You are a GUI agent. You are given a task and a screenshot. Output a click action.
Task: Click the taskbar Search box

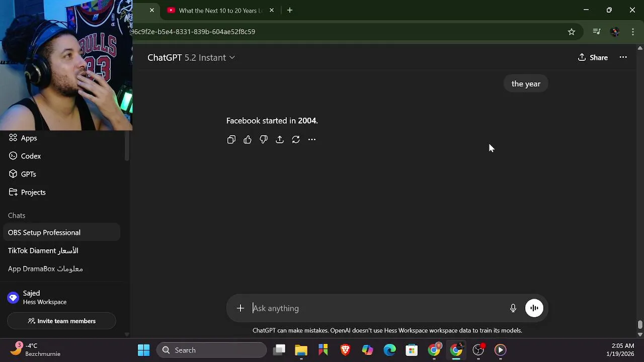[x=211, y=350]
